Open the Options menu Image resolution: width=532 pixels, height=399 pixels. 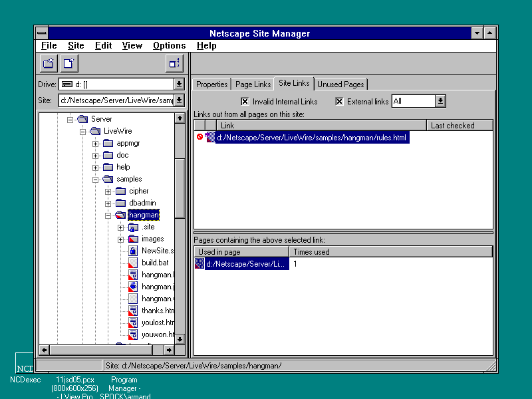click(x=169, y=45)
